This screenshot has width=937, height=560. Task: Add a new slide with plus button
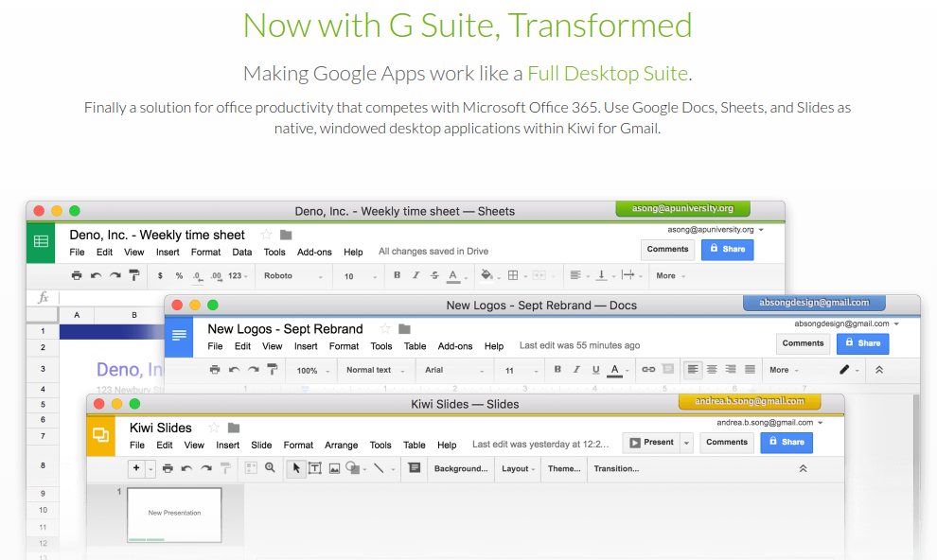click(x=136, y=468)
